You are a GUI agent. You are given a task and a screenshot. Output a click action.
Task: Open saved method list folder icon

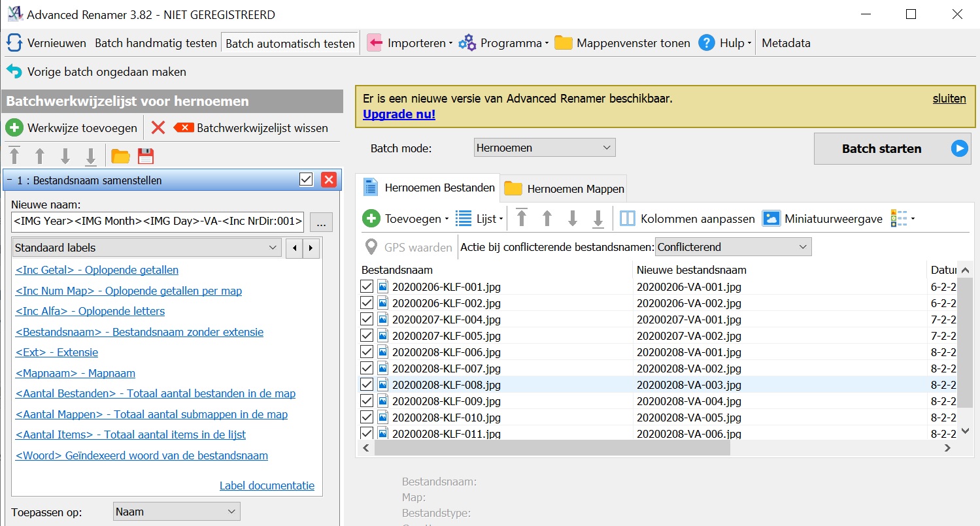120,156
